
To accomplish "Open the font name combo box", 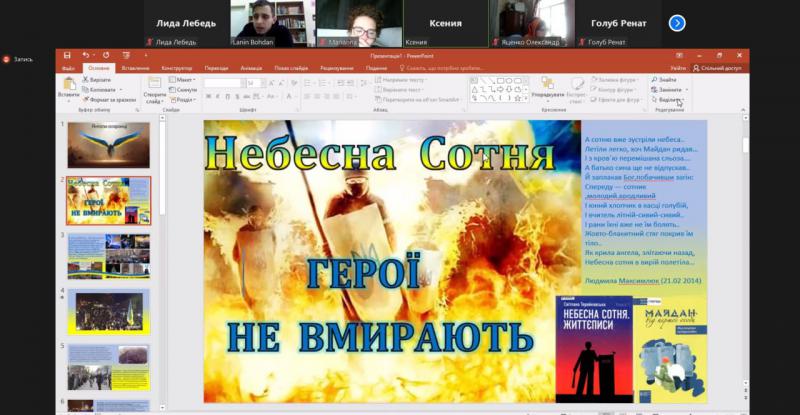I will 224,83.
